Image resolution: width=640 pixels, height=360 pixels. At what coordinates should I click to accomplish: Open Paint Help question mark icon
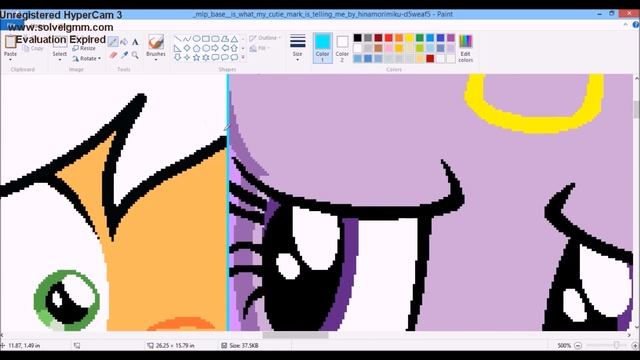coord(636,25)
